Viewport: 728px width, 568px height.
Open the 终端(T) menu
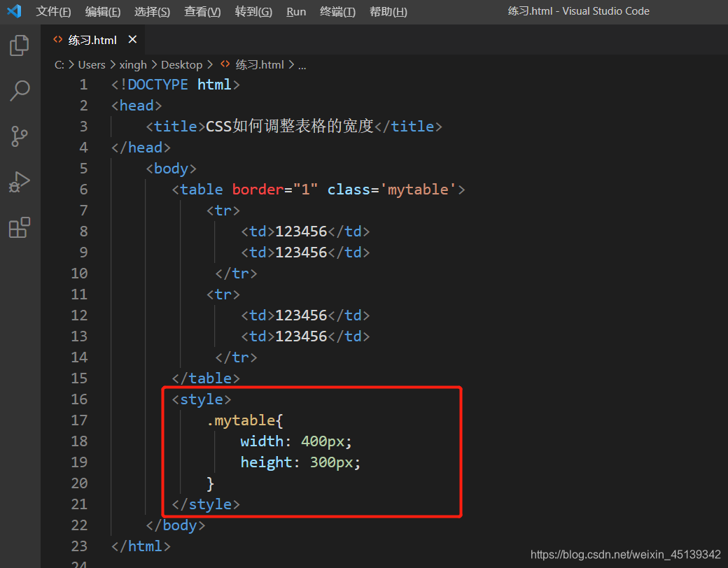click(337, 11)
